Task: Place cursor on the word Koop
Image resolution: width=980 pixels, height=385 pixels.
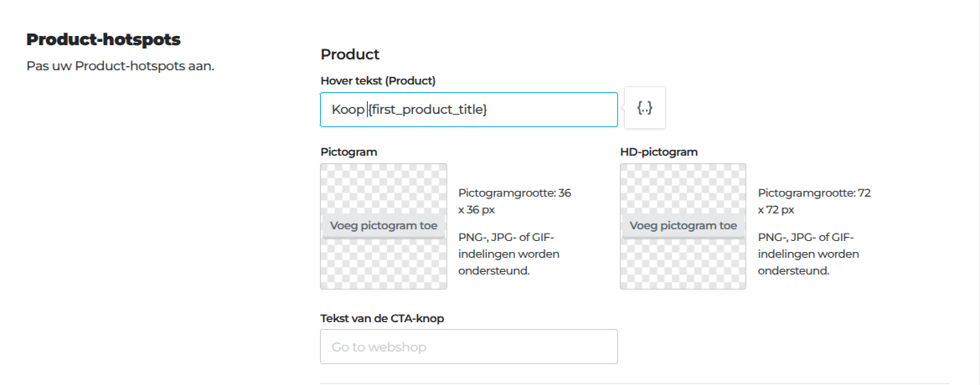Action: 348,110
